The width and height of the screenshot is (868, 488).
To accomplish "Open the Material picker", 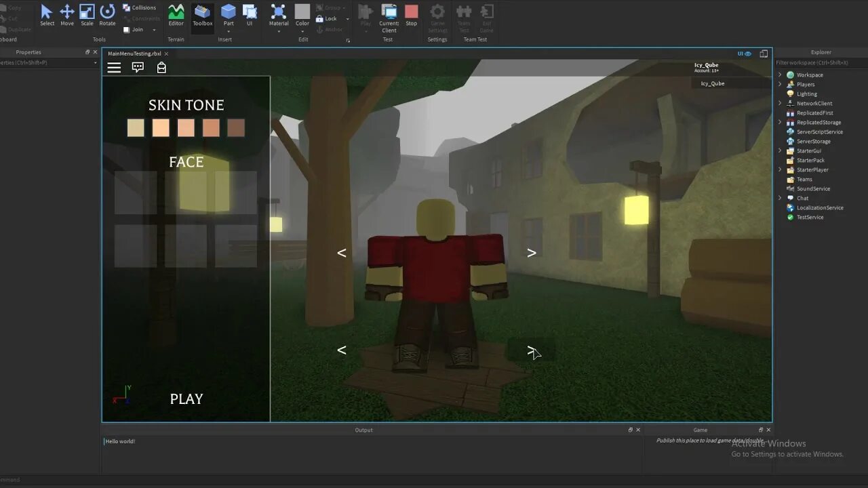I will pos(279,15).
